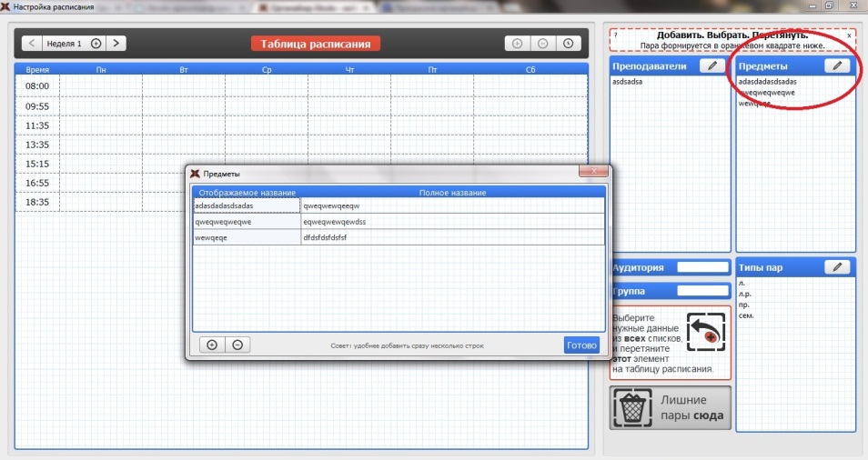Remove row in Предметы dialog
868x460 pixels.
pos(237,345)
